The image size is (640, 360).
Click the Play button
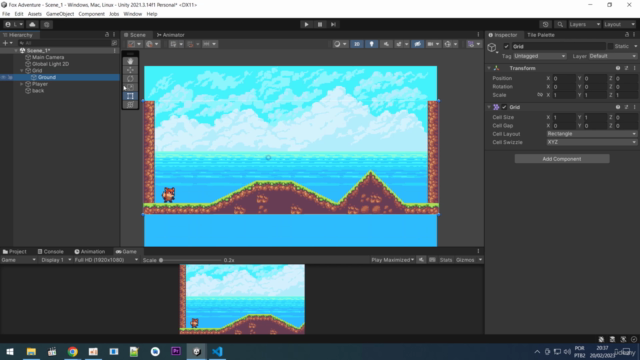click(x=306, y=24)
